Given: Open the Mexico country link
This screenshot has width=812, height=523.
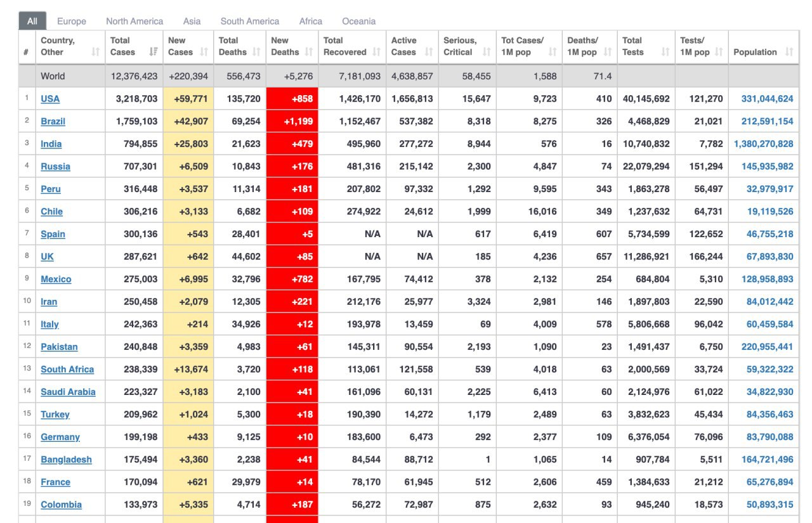Looking at the screenshot, I should (56, 280).
